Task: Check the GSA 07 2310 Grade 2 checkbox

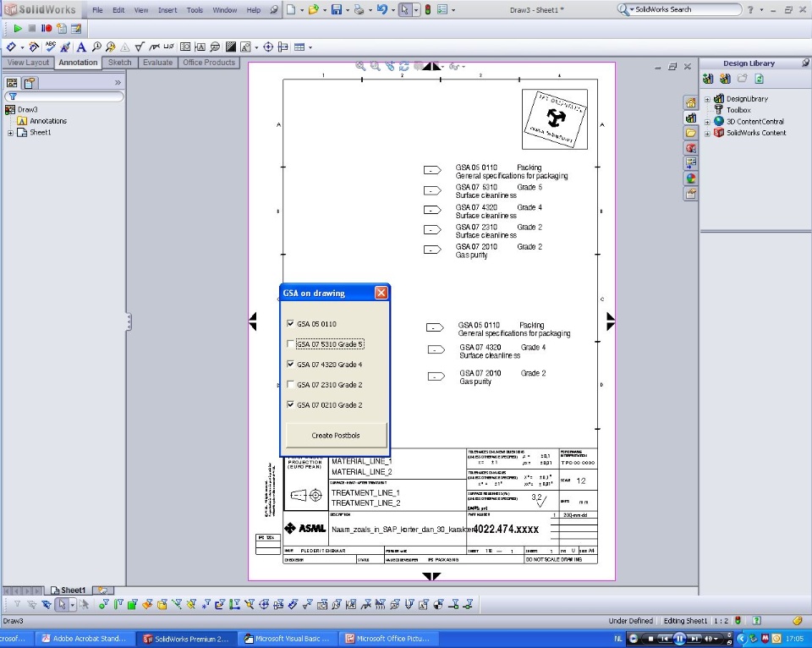Action: tap(290, 384)
